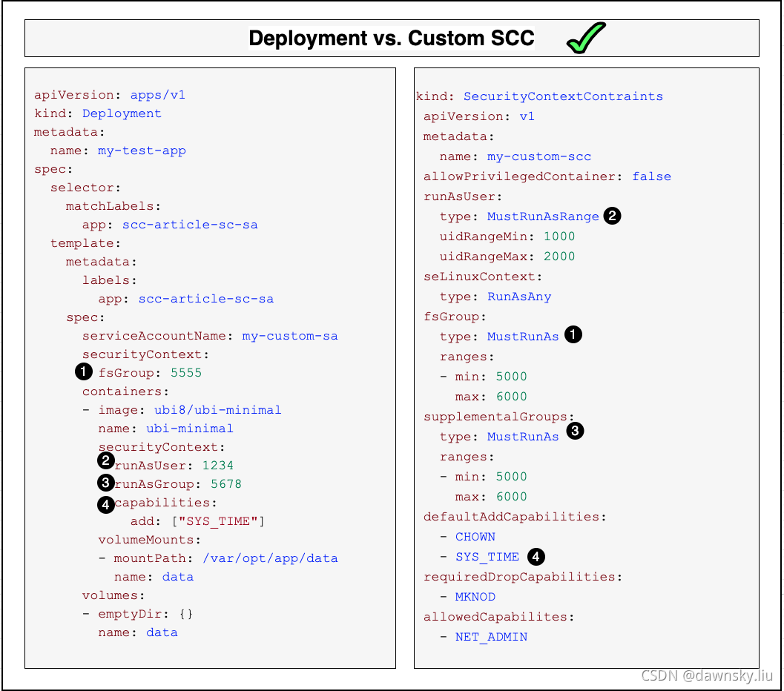Click the "matchLabels:" key
Screen dimensions: 784x691
(113, 206)
